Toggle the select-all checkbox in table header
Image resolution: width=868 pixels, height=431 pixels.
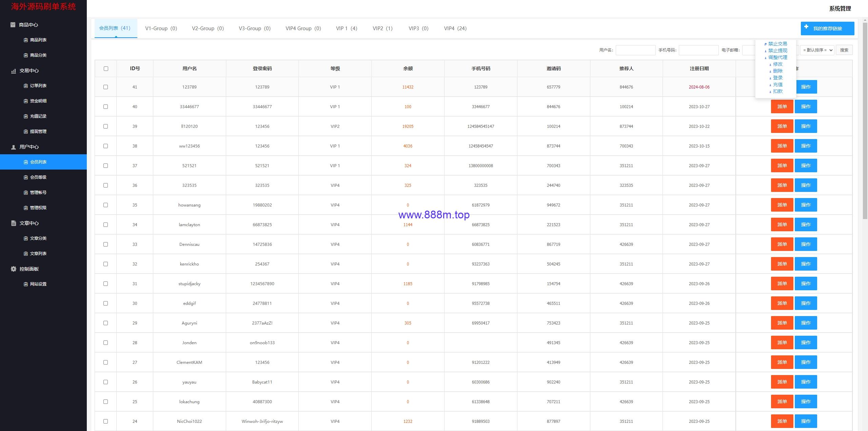tap(106, 68)
